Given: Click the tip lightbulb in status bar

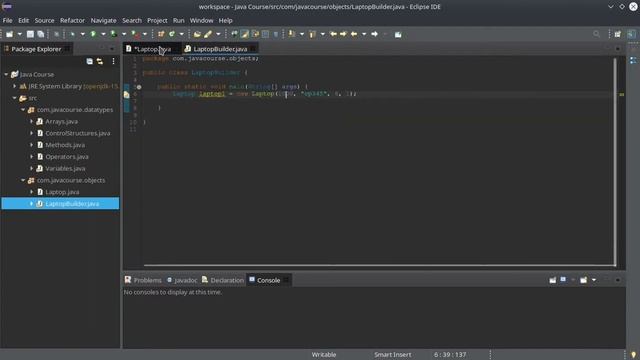Looking at the screenshot, I should [x=633, y=355].
